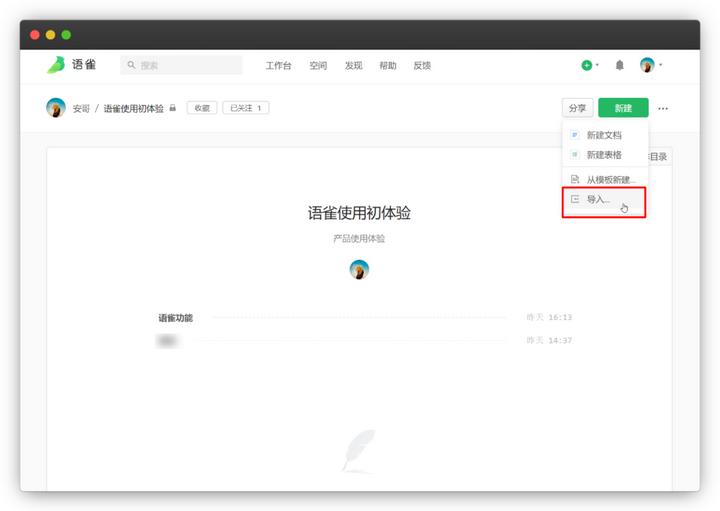
Task: Open the three-dot more options menu
Action: tap(663, 108)
